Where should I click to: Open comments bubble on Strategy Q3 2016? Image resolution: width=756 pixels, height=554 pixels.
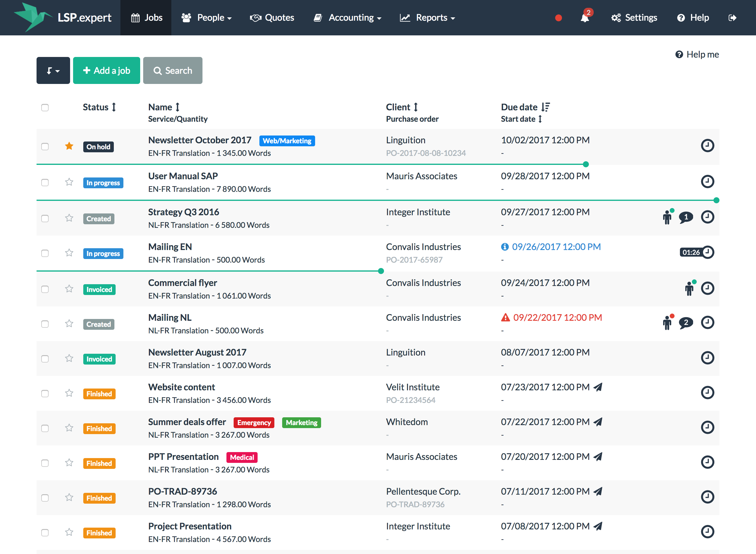pos(686,217)
